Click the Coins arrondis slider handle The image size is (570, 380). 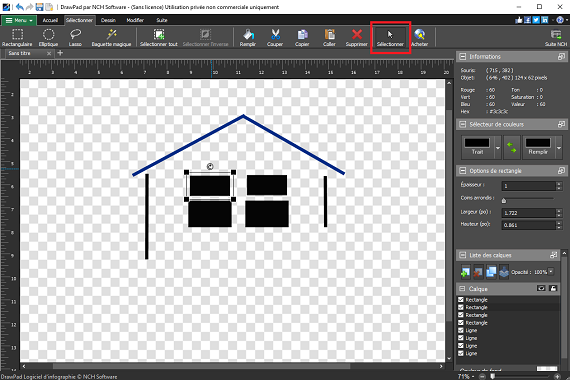(x=504, y=200)
